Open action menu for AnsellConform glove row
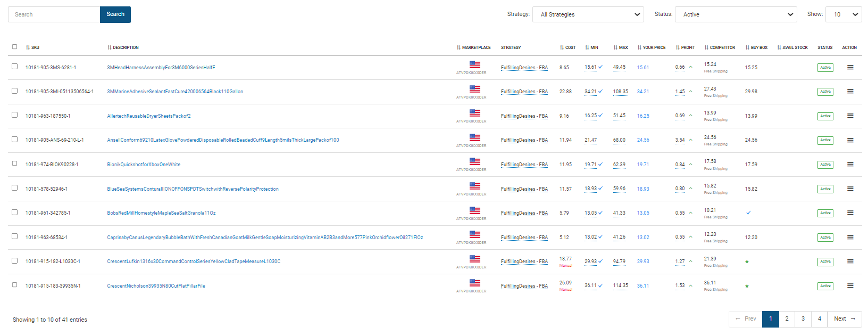 click(850, 141)
